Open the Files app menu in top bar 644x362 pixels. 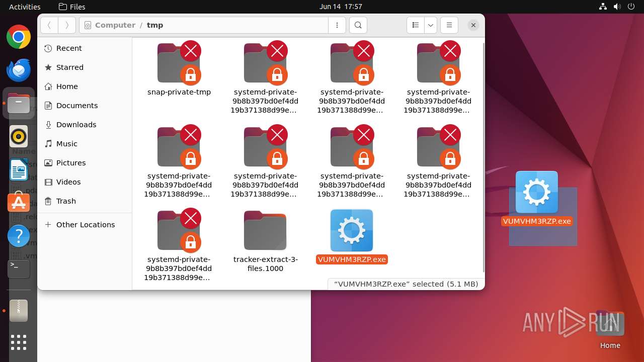(72, 7)
